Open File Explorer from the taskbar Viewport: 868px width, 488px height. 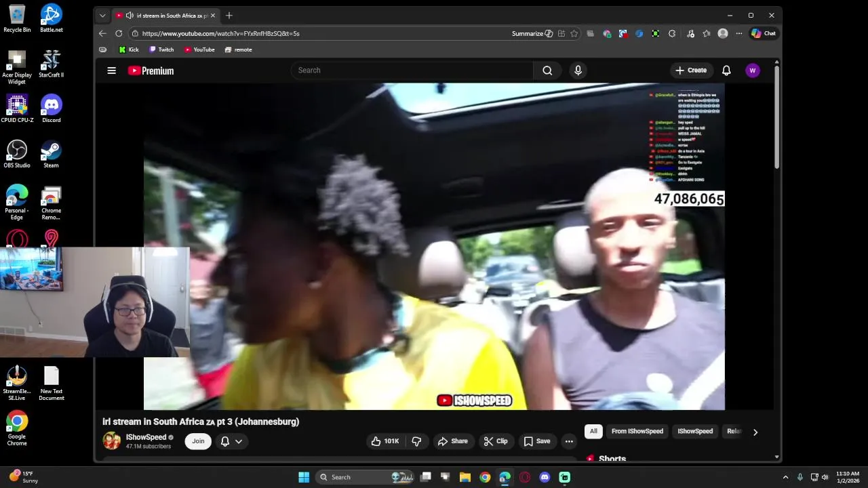click(x=465, y=477)
